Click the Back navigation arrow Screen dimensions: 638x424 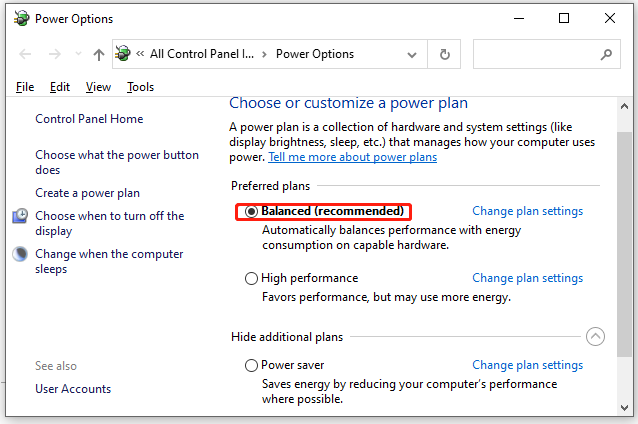25,55
